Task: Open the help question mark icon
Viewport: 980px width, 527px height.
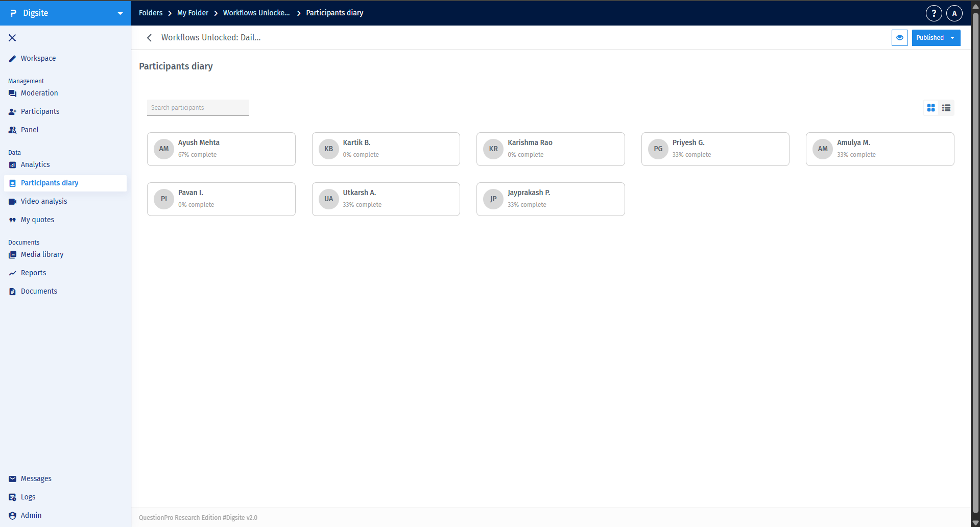Action: [x=934, y=13]
